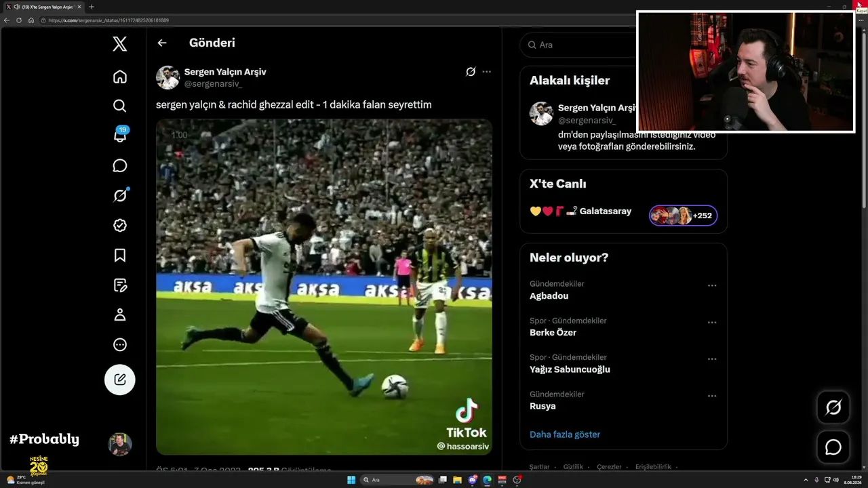Image resolution: width=868 pixels, height=488 pixels.
Task: Click the Daha fazla göster link
Action: [x=565, y=434]
